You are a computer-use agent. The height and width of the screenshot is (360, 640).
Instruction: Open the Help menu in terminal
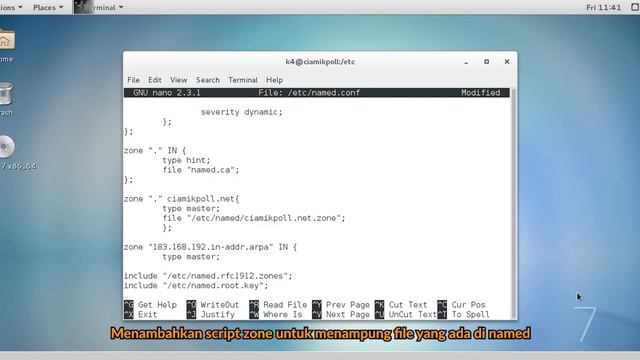click(x=274, y=80)
